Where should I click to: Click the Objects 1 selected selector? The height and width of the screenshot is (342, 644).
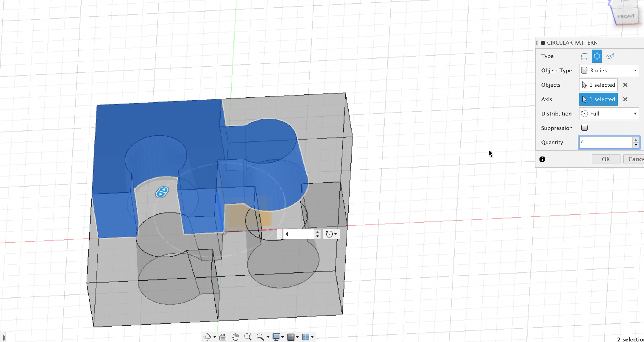598,85
